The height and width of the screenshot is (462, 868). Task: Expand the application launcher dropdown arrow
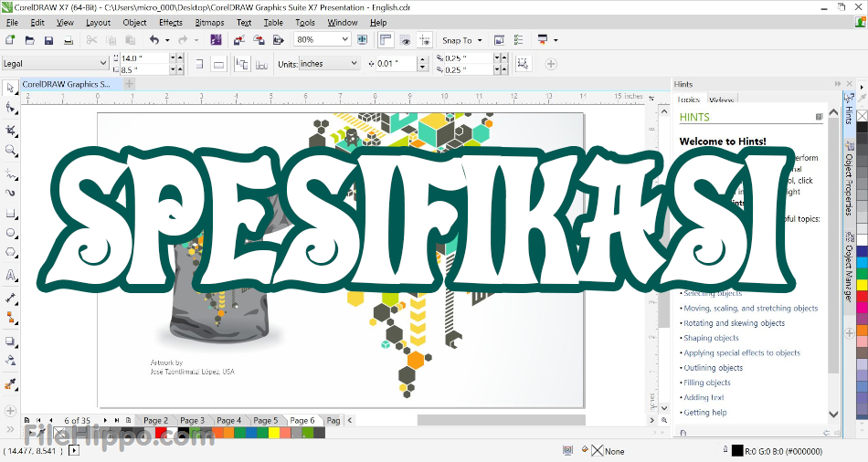pos(556,40)
